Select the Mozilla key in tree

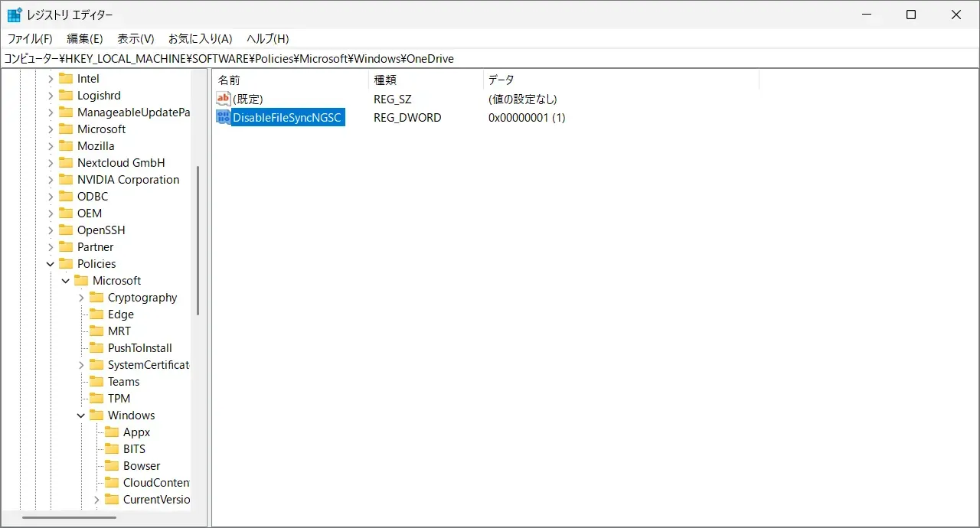pos(96,146)
